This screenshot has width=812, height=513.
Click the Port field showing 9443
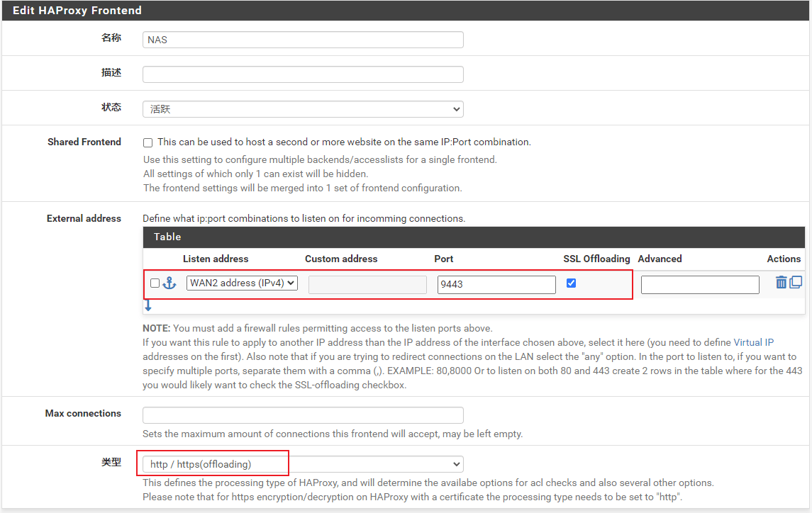tap(496, 284)
